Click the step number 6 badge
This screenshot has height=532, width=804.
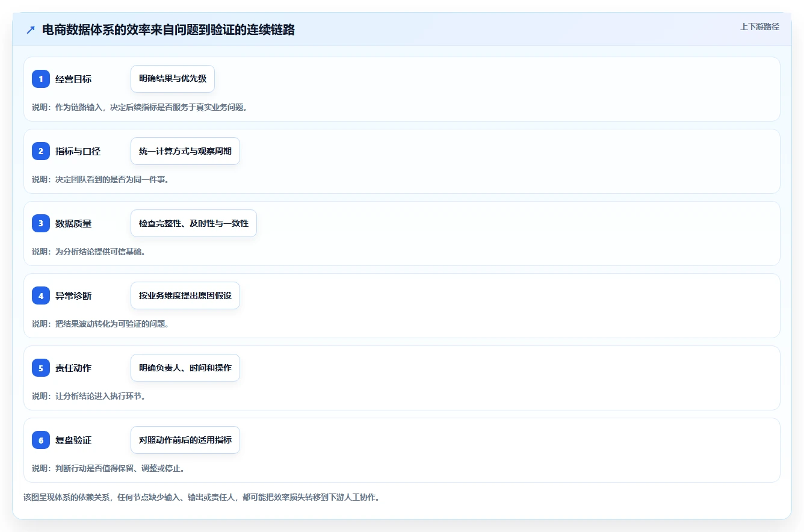(41, 440)
